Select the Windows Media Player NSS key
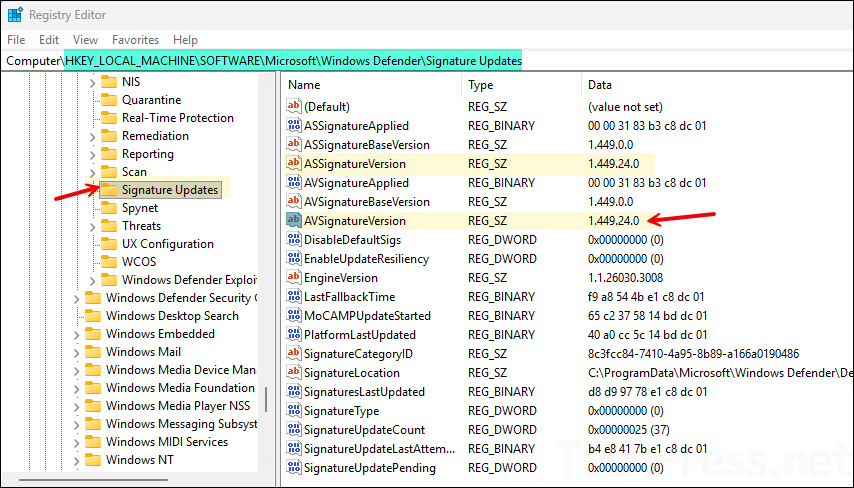 [x=178, y=405]
